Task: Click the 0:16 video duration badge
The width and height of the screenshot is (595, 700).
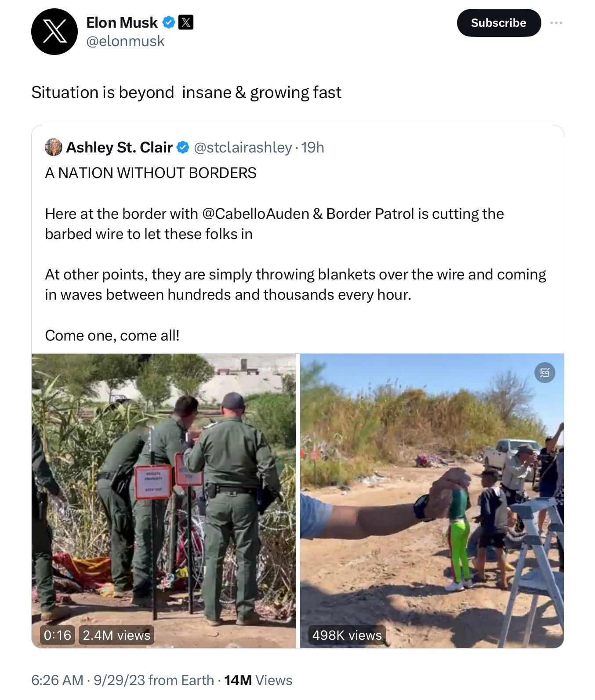Action: pyautogui.click(x=58, y=635)
